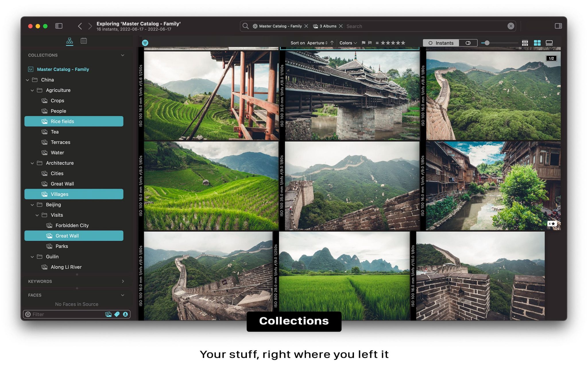Collapse the Guilin folder
588x390 pixels.
(x=32, y=257)
